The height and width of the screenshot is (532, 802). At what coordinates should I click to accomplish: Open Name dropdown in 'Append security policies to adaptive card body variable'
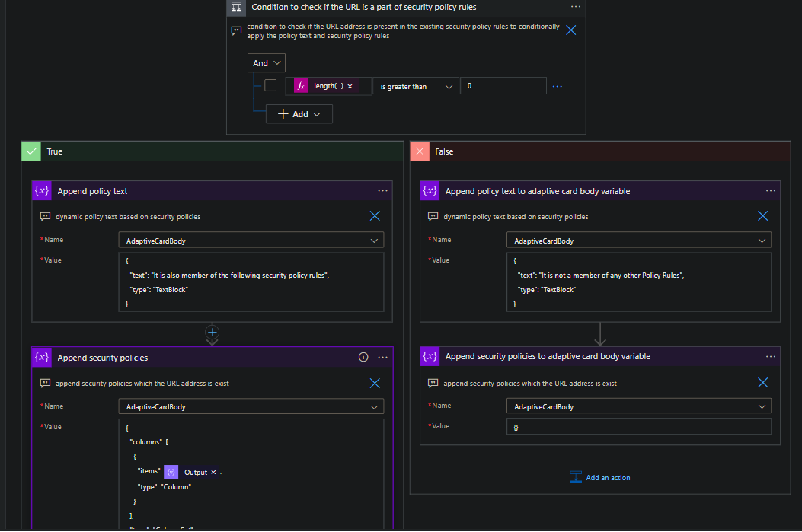click(x=639, y=406)
